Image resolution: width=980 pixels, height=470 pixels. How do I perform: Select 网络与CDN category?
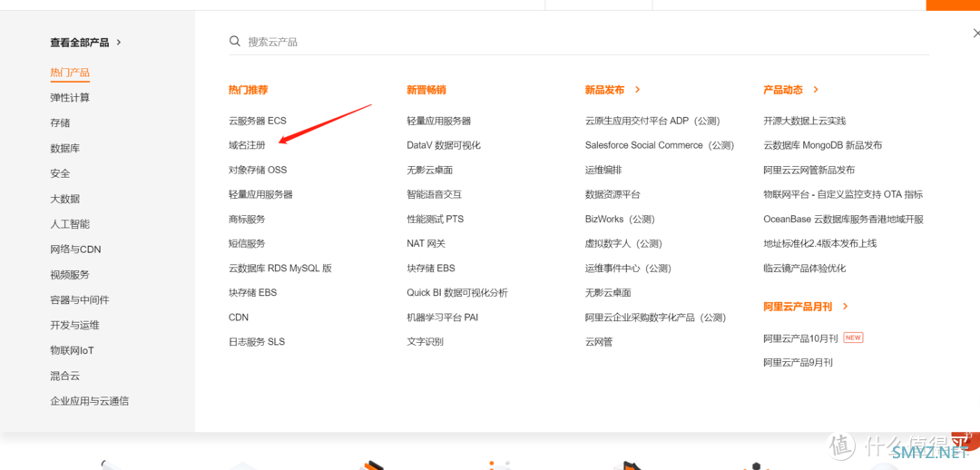pyautogui.click(x=75, y=250)
